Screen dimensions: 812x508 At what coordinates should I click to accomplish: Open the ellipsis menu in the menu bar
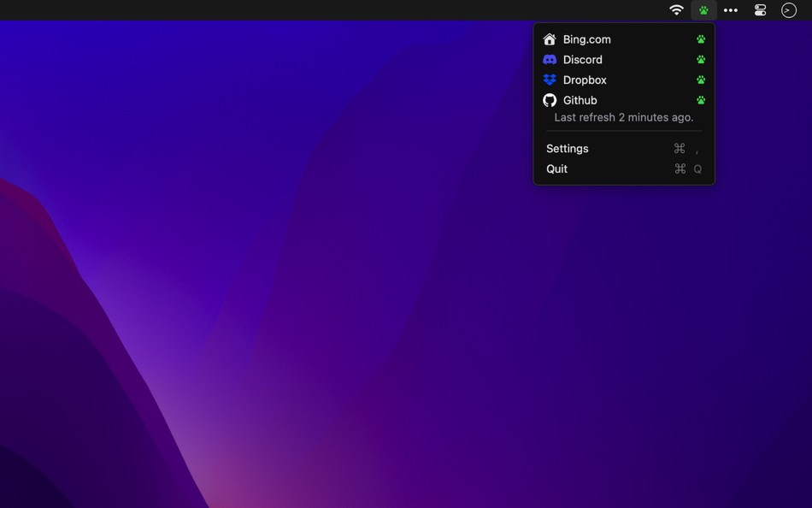[x=731, y=9]
